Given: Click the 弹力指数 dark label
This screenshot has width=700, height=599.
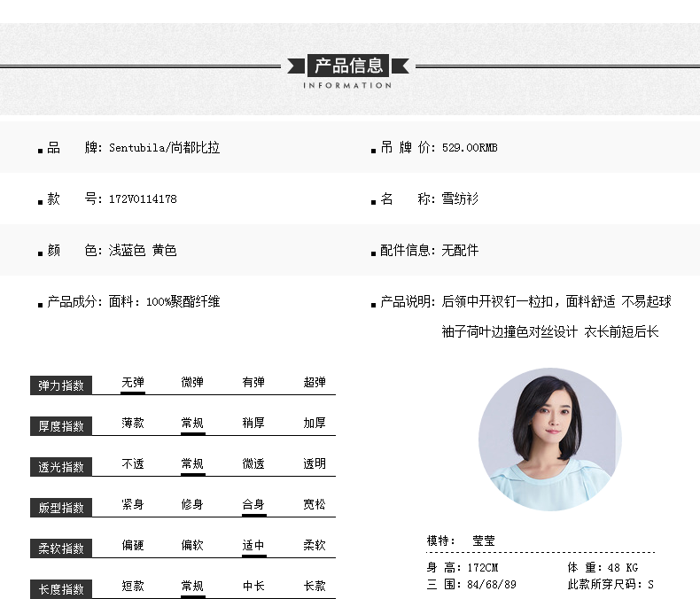Looking at the screenshot, I should (61, 385).
